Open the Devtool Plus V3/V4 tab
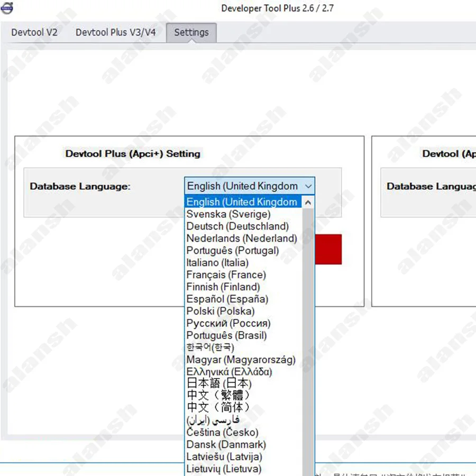Image resolution: width=476 pixels, height=476 pixels. tap(116, 32)
